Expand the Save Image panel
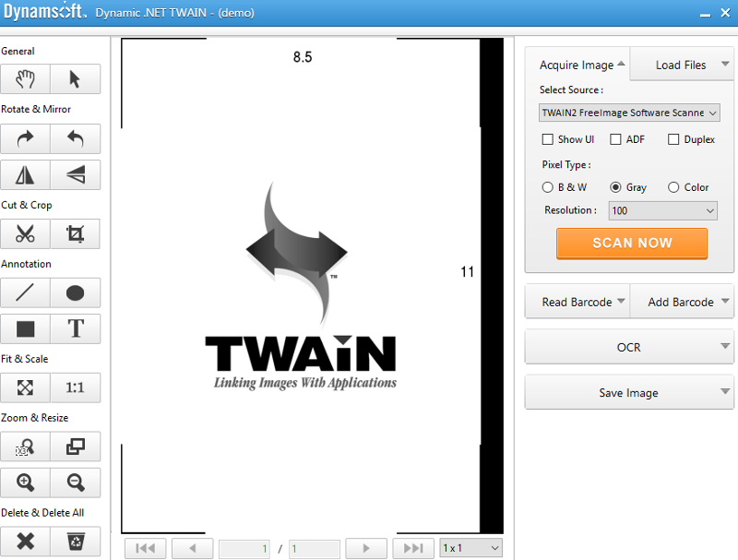This screenshot has height=560, width=738. pos(629,392)
